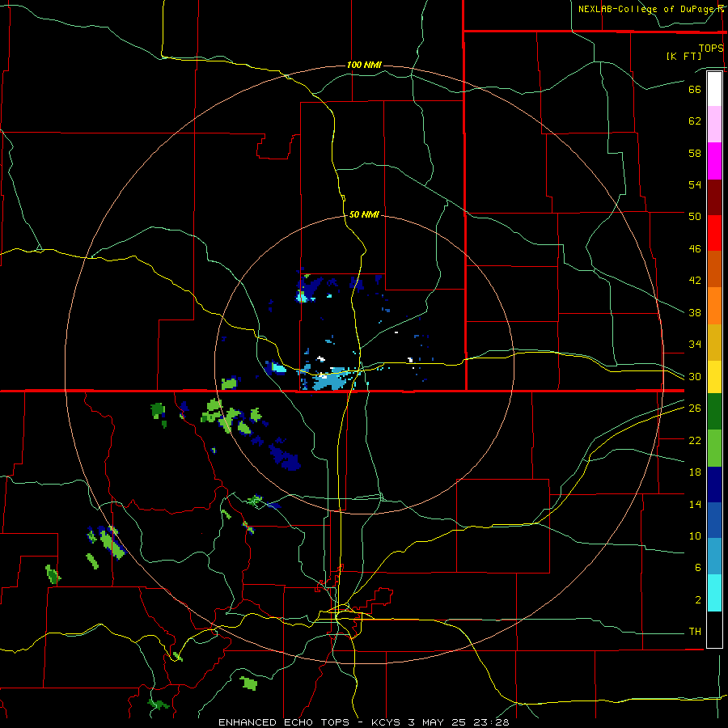Click the 50 NMI range ring label
728x728 pixels.
point(364,214)
